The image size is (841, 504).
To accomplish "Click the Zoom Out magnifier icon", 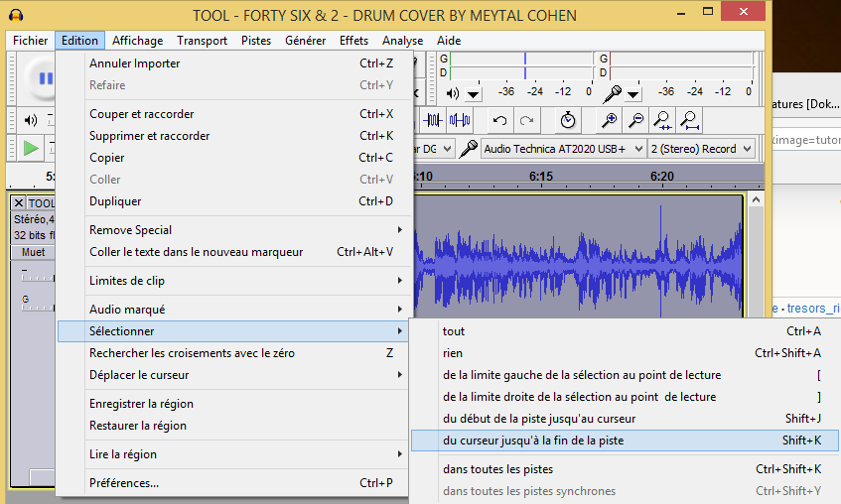I will [636, 120].
